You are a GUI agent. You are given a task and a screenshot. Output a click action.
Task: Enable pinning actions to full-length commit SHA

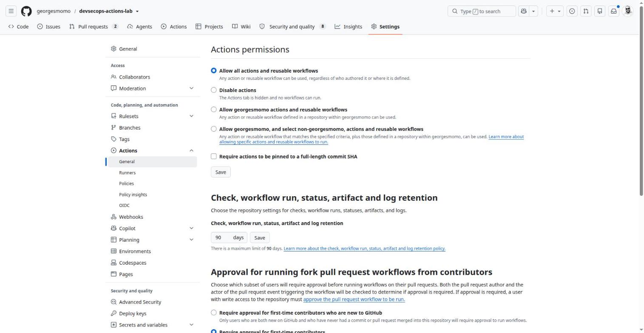click(x=214, y=156)
